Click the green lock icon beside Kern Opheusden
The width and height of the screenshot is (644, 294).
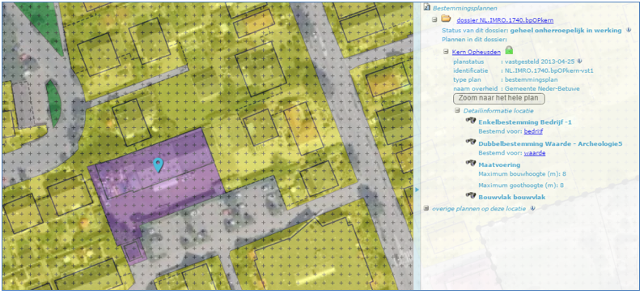point(509,50)
